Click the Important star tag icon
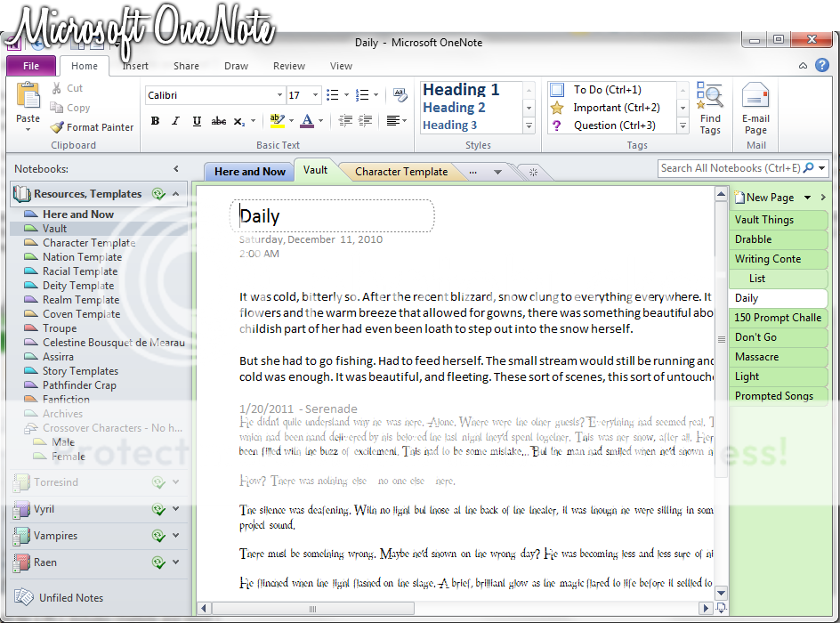The height and width of the screenshot is (623, 840). coord(556,106)
